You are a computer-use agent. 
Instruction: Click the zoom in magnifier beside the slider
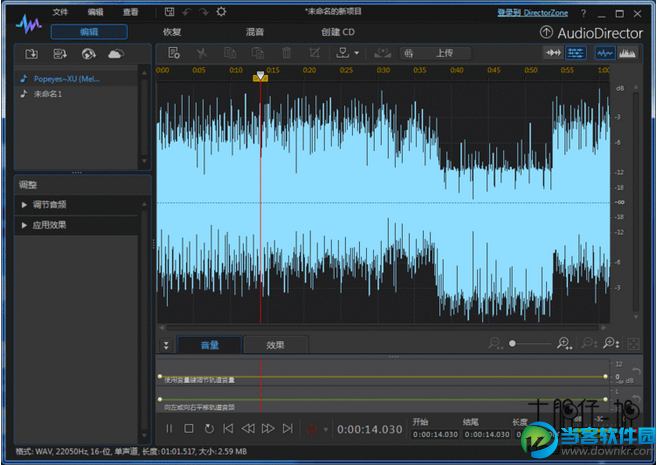tap(564, 344)
